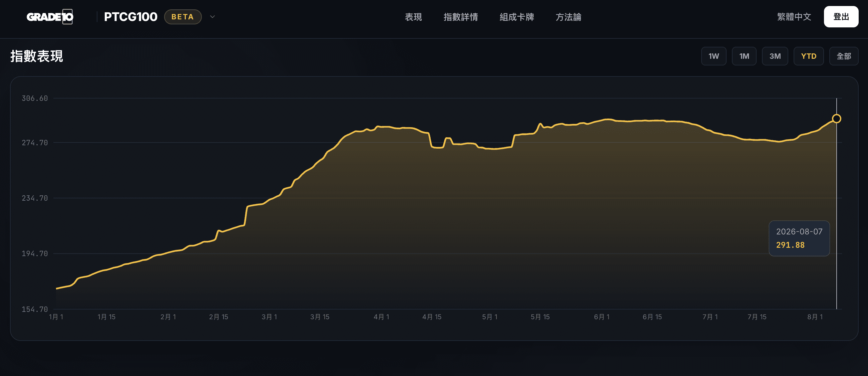
Task: Select the YTD time range
Action: (x=809, y=56)
